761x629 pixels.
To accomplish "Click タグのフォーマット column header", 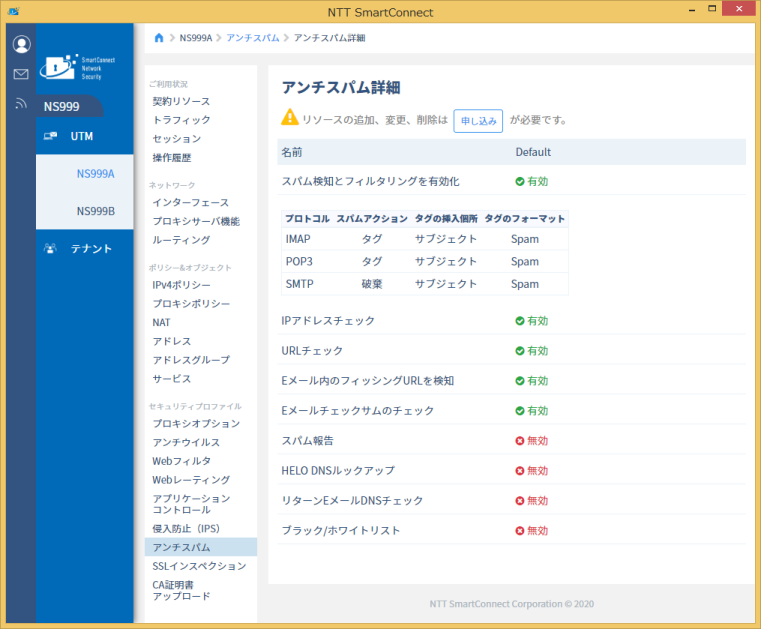I will coord(525,218).
